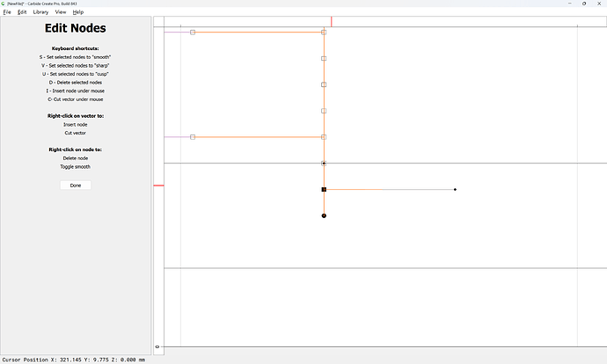This screenshot has height=364, width=607.
Task: Click the Bezier handle dot right of selected node
Action: [455, 190]
